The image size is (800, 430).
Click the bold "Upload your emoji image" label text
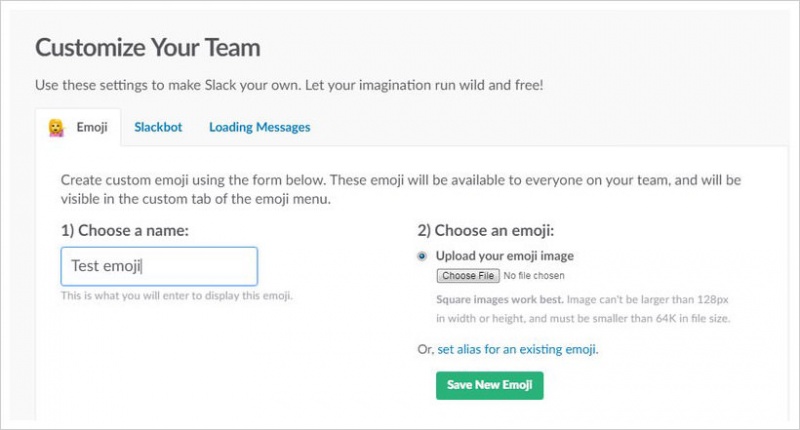(x=504, y=256)
